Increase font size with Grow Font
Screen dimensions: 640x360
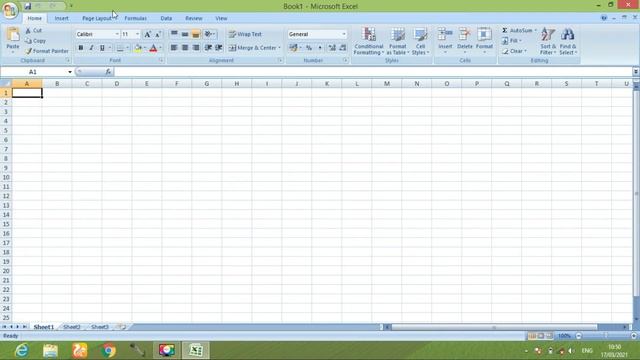[147, 34]
